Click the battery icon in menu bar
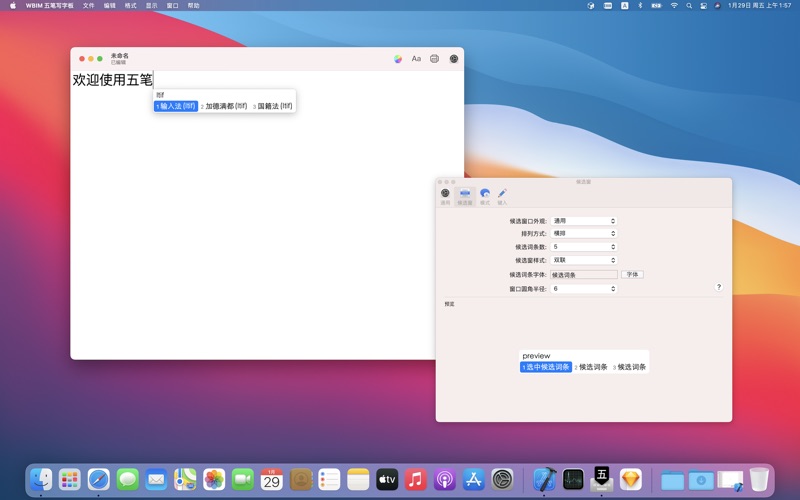800x500 pixels. pyautogui.click(x=657, y=6)
